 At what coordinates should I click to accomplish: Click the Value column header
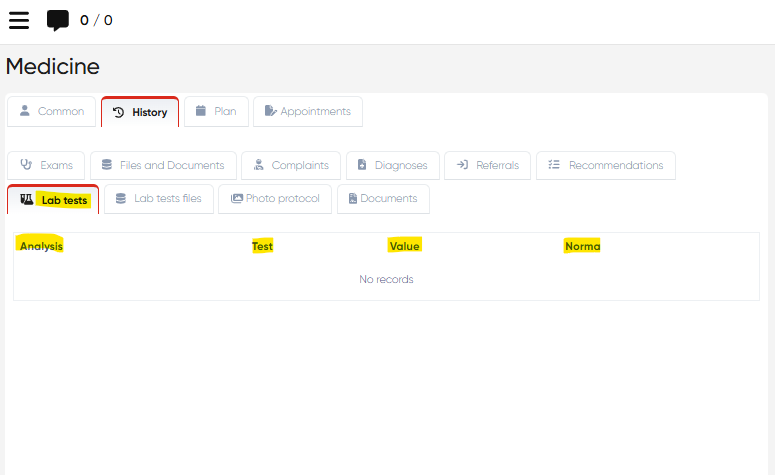(404, 246)
